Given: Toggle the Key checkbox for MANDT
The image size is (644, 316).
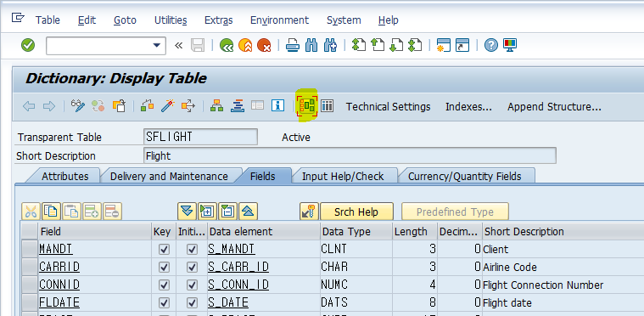Looking at the screenshot, I should tap(164, 250).
